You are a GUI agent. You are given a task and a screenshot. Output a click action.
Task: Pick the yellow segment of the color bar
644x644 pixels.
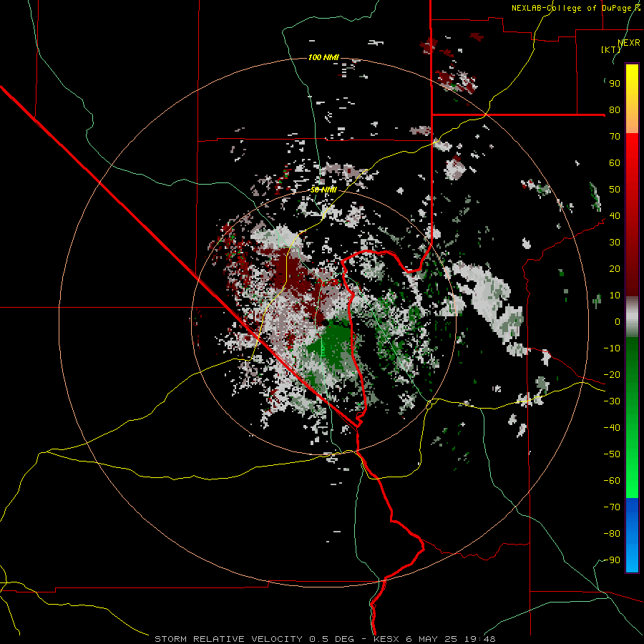(632, 99)
